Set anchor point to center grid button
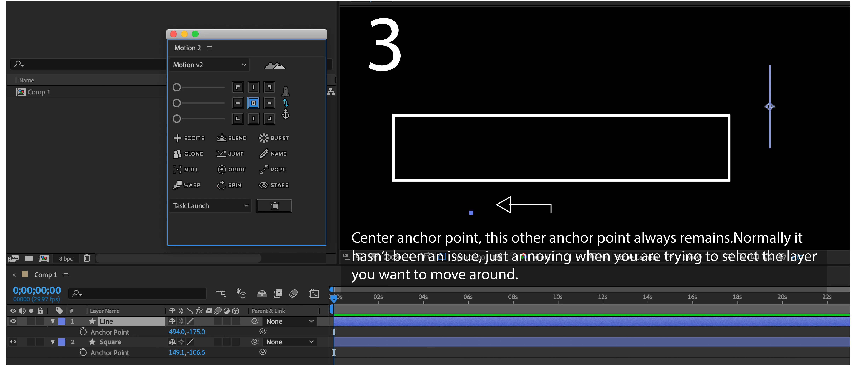868x365 pixels. (253, 103)
